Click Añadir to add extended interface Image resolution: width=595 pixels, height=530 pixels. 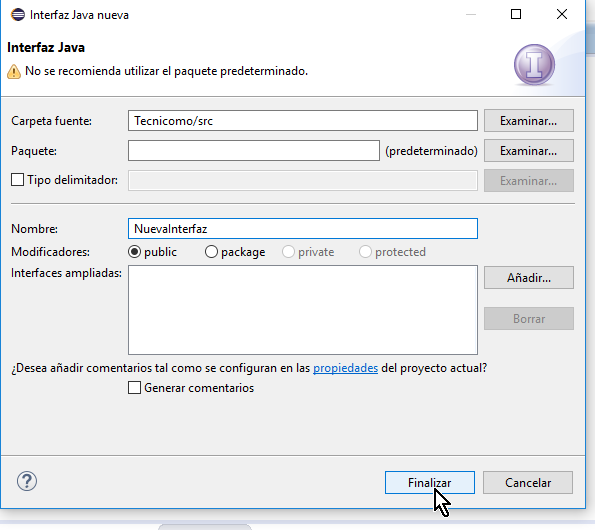click(529, 278)
